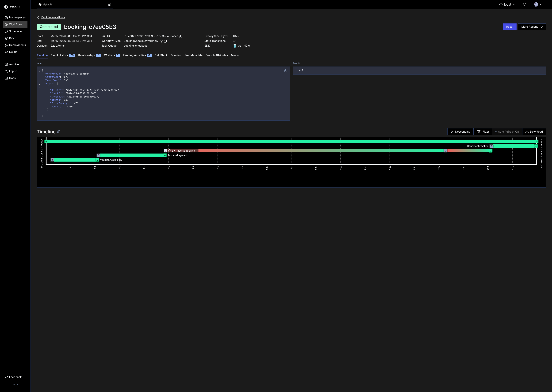Image resolution: width=552 pixels, height=392 pixels.
Task: Click the Reset workflow button
Action: coord(510,27)
